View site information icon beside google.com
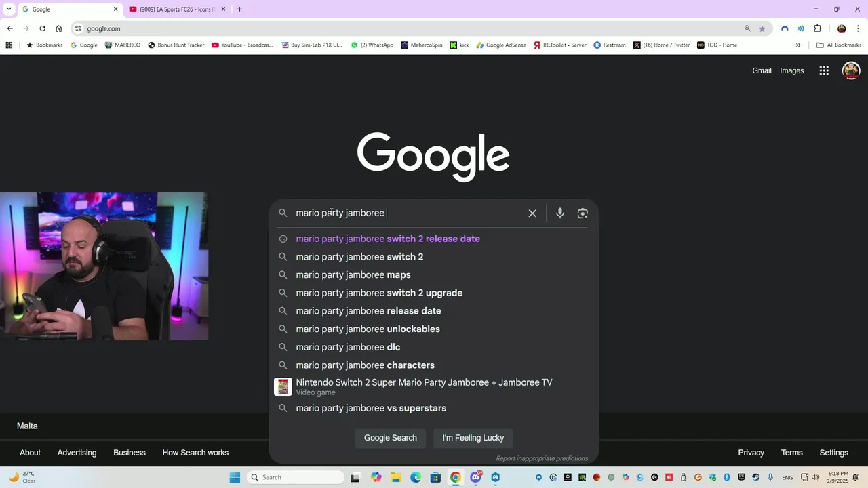This screenshot has height=488, width=868. point(78,28)
